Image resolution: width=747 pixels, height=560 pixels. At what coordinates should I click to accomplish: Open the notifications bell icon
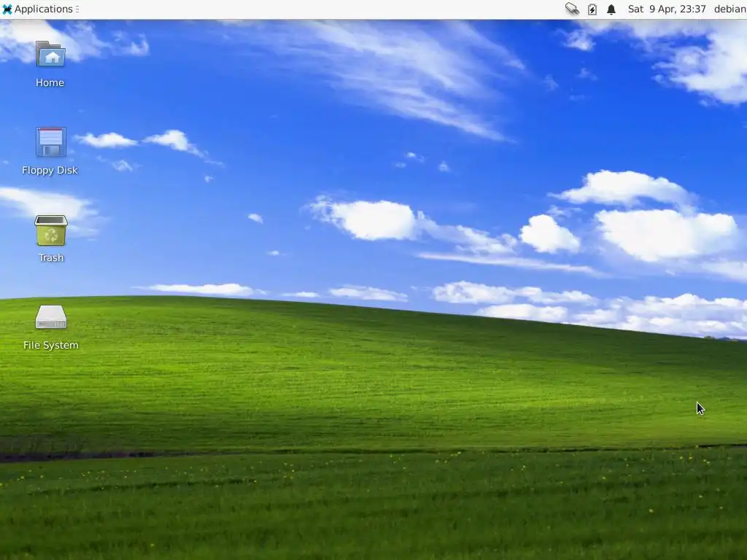click(x=611, y=9)
